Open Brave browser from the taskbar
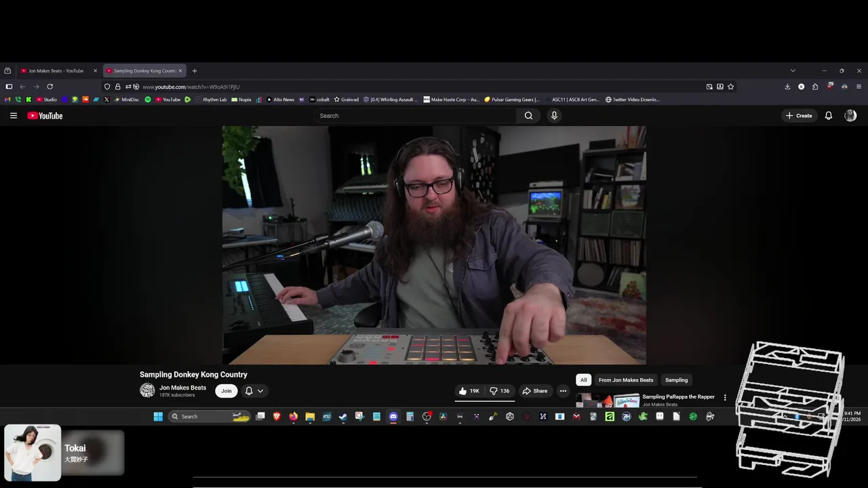 [277, 417]
